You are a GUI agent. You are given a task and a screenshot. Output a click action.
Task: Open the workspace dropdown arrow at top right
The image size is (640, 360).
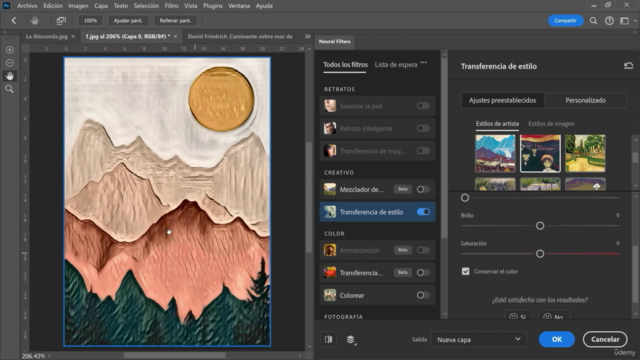[x=635, y=21]
